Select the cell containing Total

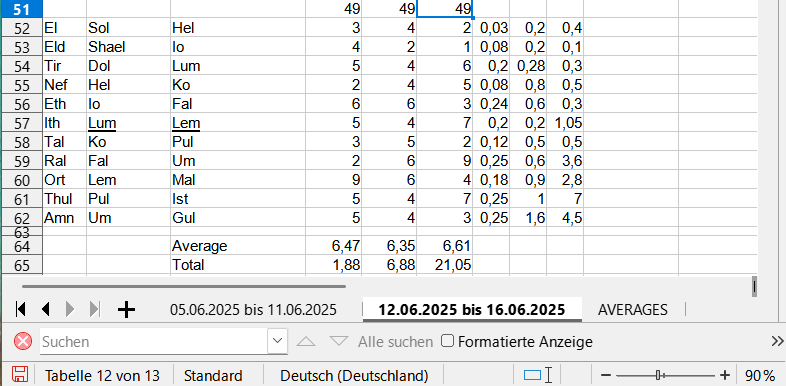[238, 265]
